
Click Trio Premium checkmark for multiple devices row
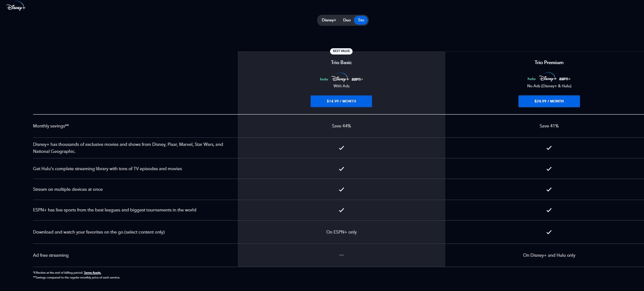[x=549, y=189]
